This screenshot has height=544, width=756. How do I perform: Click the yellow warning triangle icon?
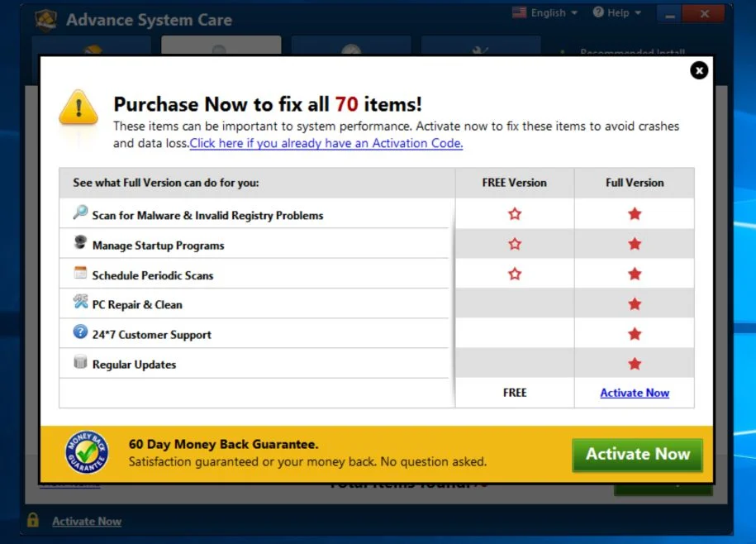[x=78, y=107]
